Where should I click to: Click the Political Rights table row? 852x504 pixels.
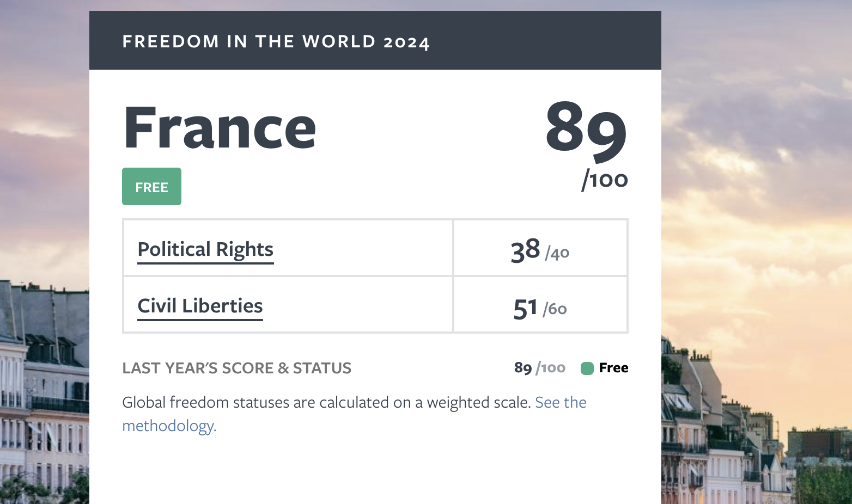pyautogui.click(x=375, y=248)
